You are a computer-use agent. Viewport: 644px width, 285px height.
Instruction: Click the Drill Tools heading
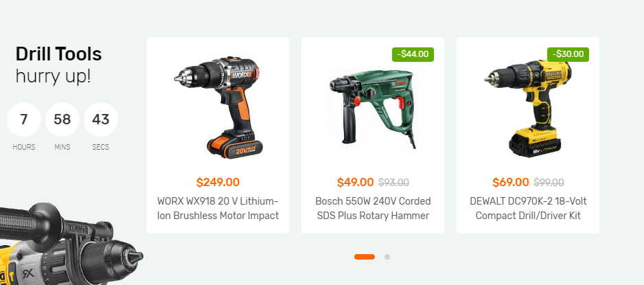(58, 54)
